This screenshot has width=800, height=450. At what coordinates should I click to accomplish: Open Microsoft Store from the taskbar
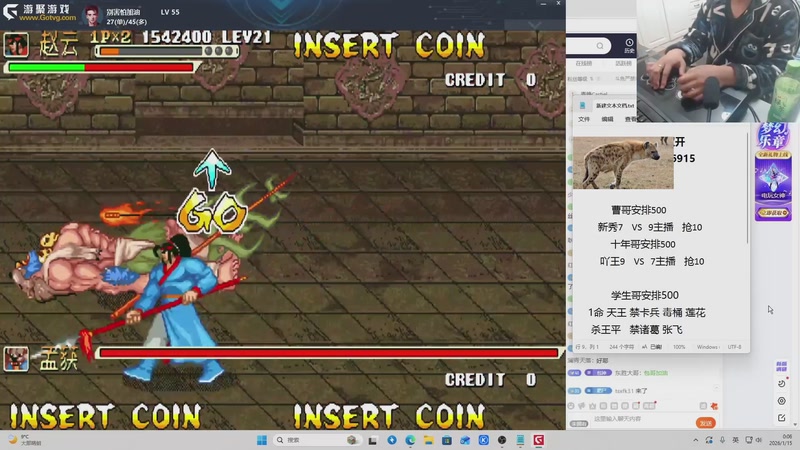[447, 440]
